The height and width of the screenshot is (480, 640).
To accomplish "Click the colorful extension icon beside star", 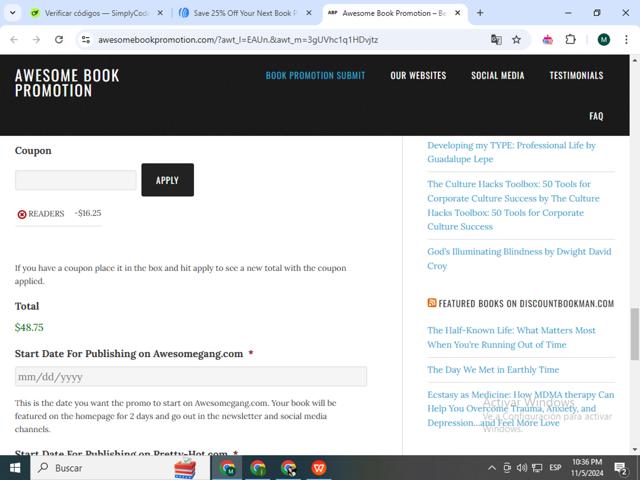I will (x=548, y=40).
